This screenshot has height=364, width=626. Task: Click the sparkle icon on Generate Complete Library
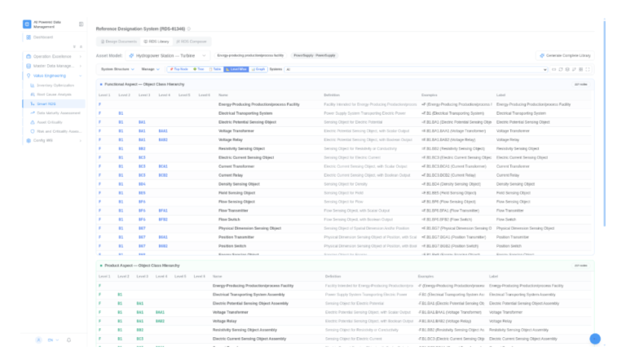pyautogui.click(x=542, y=55)
